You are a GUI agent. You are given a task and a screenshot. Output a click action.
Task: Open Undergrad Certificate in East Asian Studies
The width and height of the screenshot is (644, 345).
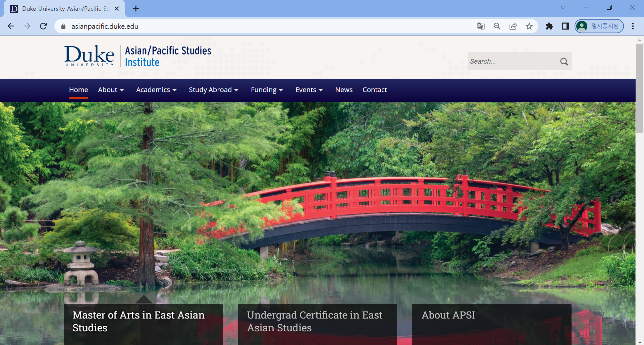click(x=317, y=324)
